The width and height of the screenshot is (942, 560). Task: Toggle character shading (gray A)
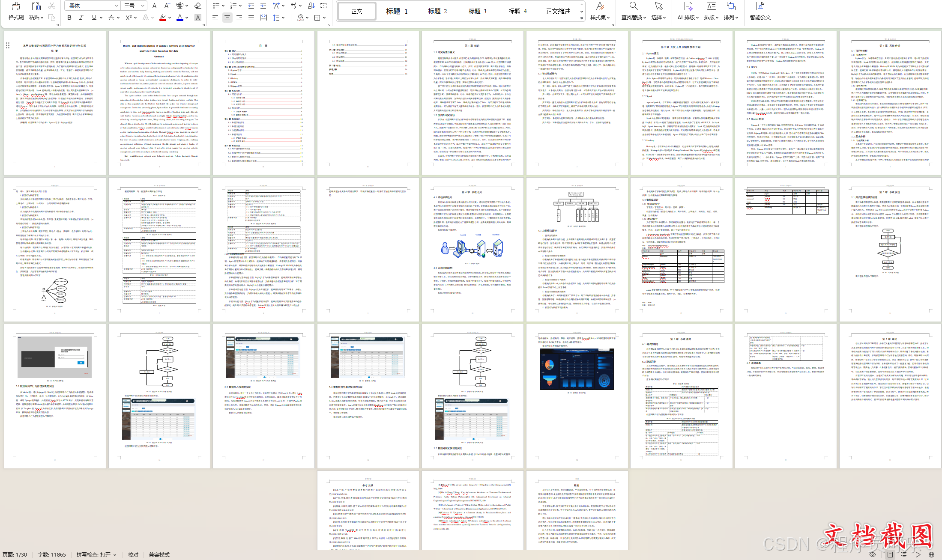[x=197, y=18]
